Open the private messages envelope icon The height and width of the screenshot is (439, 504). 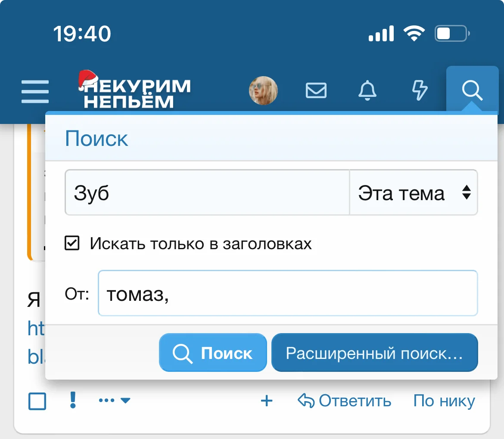316,91
